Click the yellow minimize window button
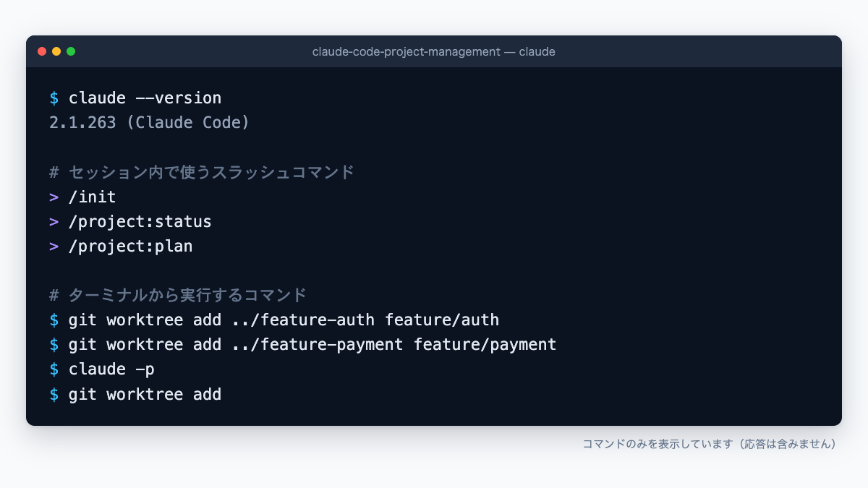 click(56, 51)
